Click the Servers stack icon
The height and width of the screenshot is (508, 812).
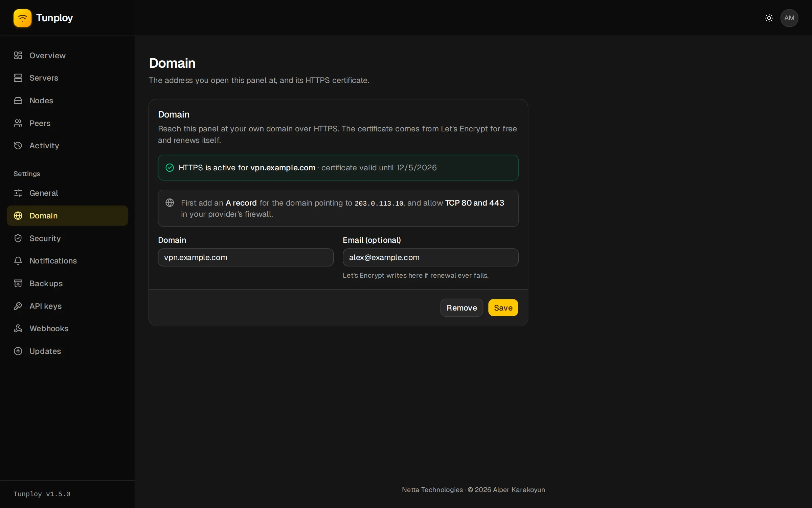tap(18, 78)
